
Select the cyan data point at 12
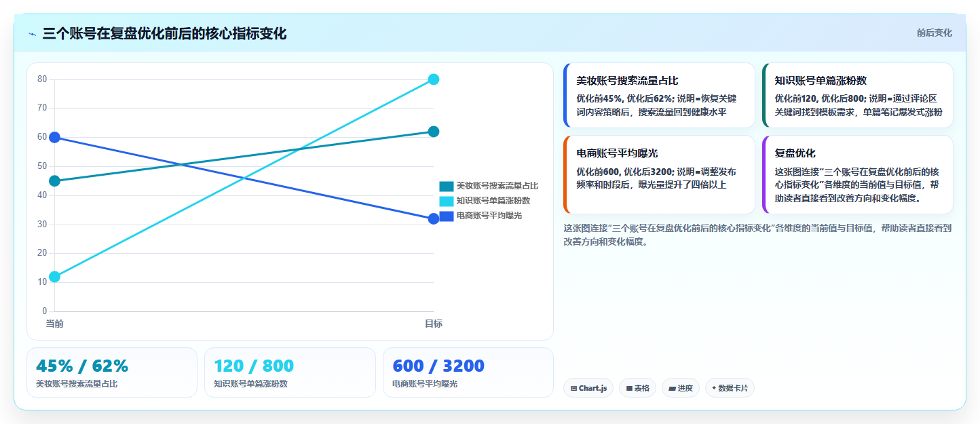click(x=55, y=277)
